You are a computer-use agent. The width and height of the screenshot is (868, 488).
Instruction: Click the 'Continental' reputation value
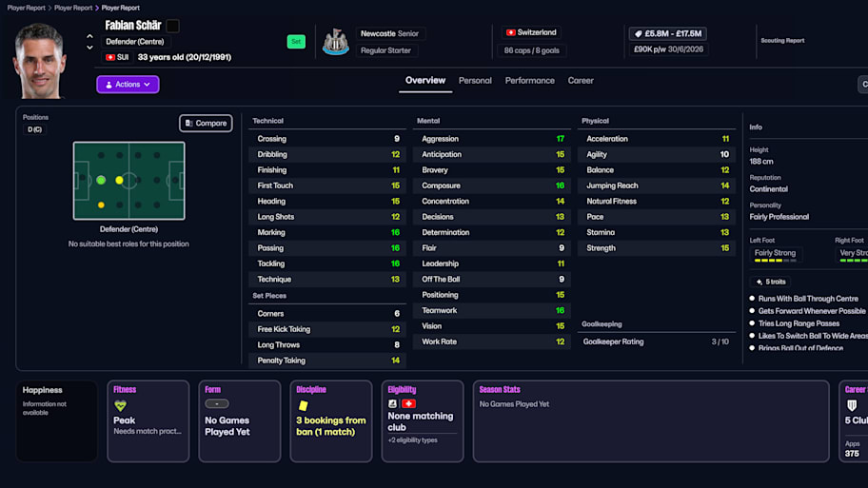768,189
